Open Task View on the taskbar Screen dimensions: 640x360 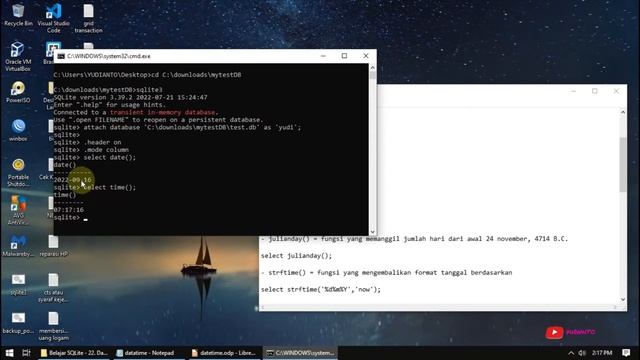pyautogui.click(x=26, y=353)
